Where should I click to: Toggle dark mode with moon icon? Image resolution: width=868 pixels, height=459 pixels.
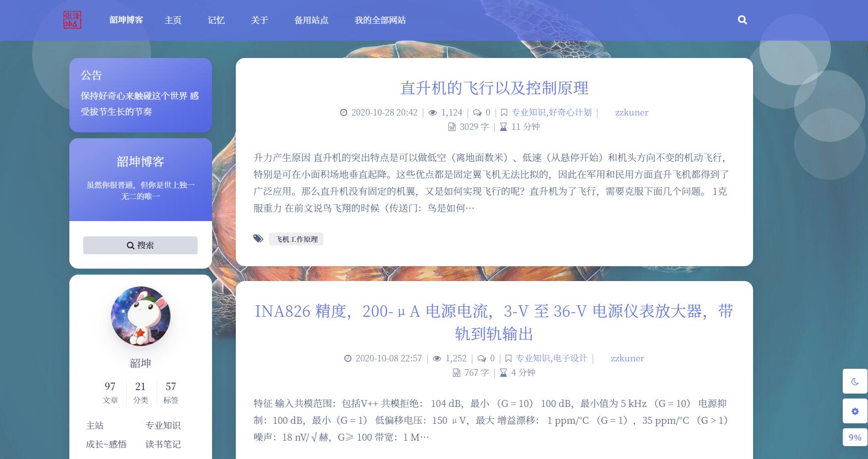pos(855,381)
